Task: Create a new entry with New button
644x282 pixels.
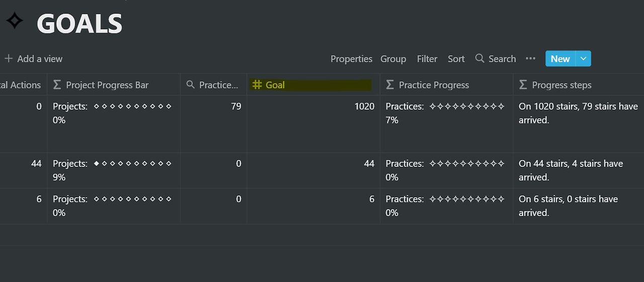Action: (x=560, y=58)
